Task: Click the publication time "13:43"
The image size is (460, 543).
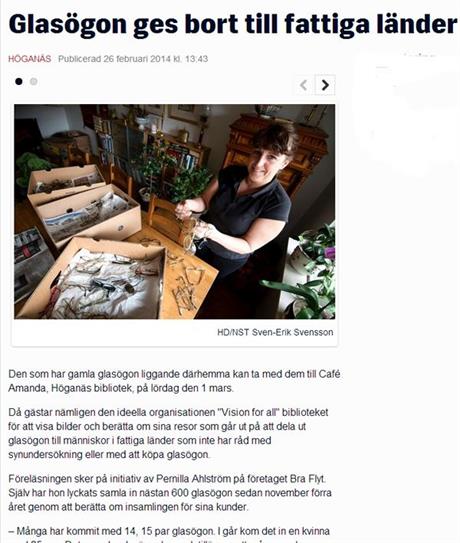Action: tap(196, 59)
